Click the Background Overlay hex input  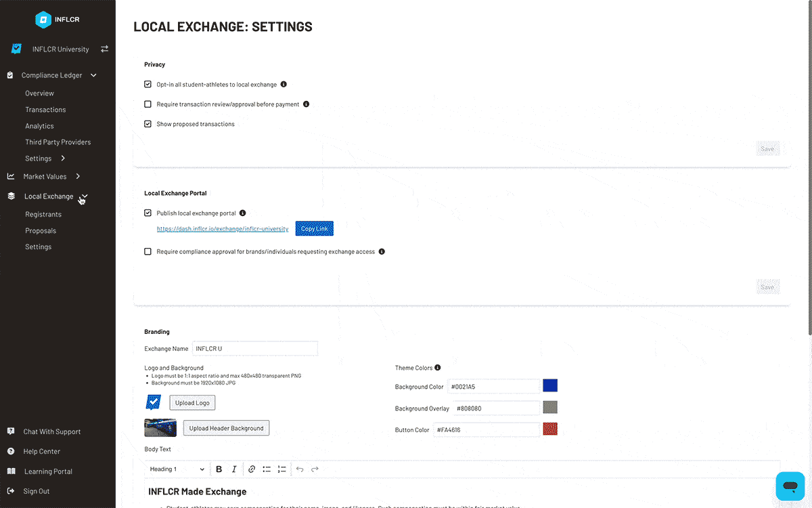coord(497,408)
